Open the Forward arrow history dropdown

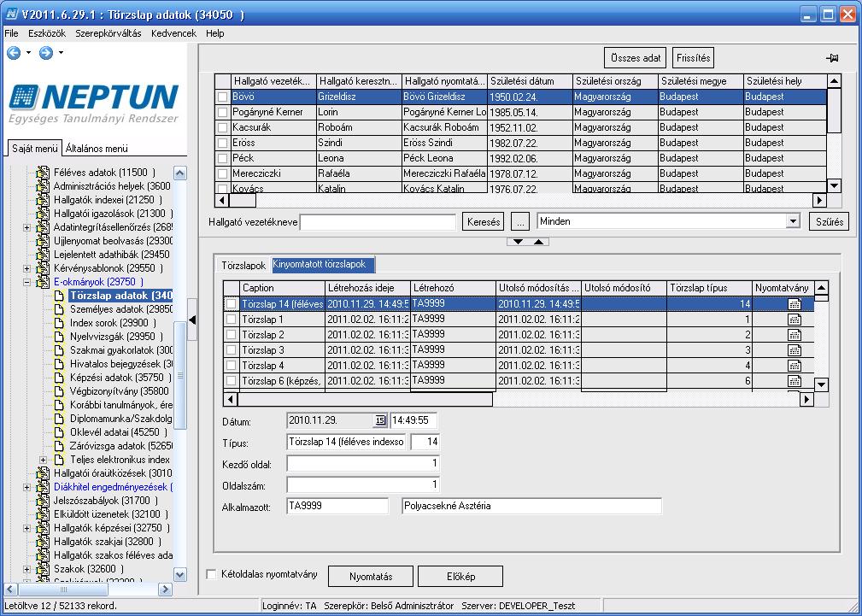point(61,53)
